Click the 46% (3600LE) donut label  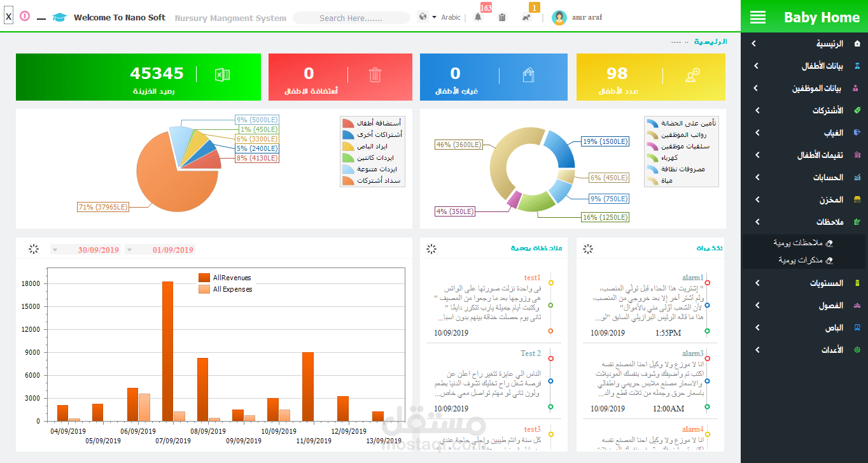(458, 145)
